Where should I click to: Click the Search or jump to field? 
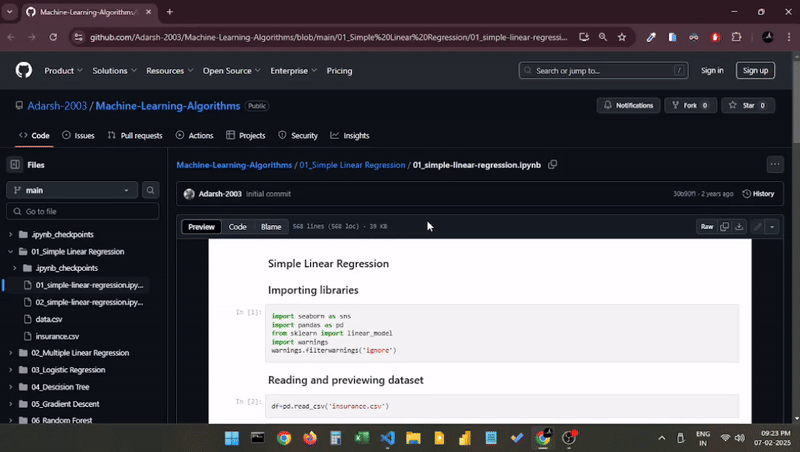(x=604, y=70)
